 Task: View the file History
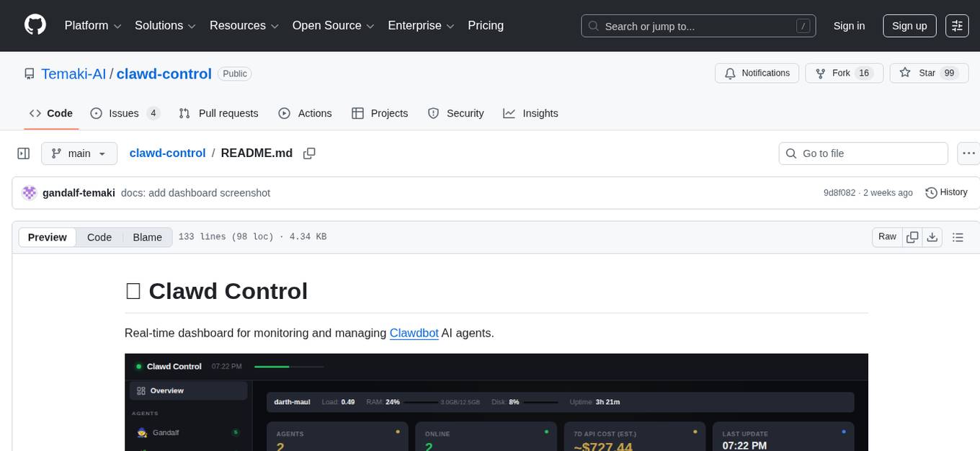pyautogui.click(x=946, y=192)
